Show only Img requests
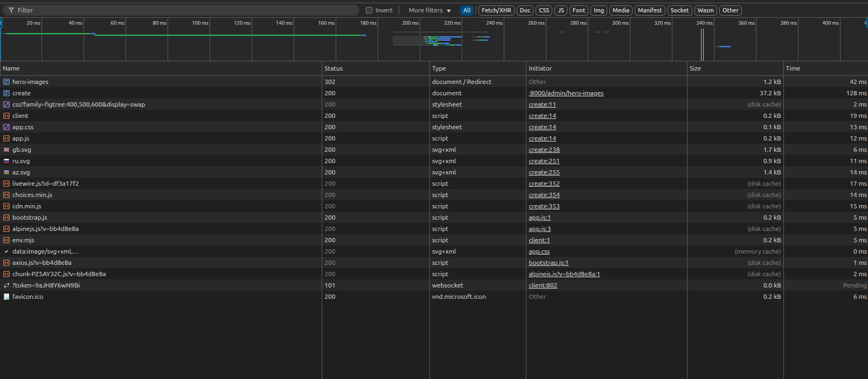The width and height of the screenshot is (868, 379). [599, 10]
